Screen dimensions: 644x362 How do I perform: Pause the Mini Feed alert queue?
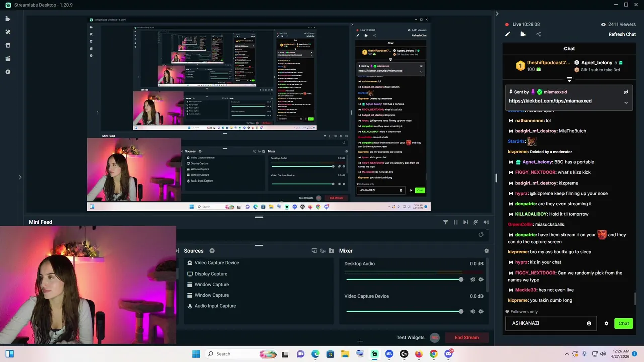[x=455, y=222]
